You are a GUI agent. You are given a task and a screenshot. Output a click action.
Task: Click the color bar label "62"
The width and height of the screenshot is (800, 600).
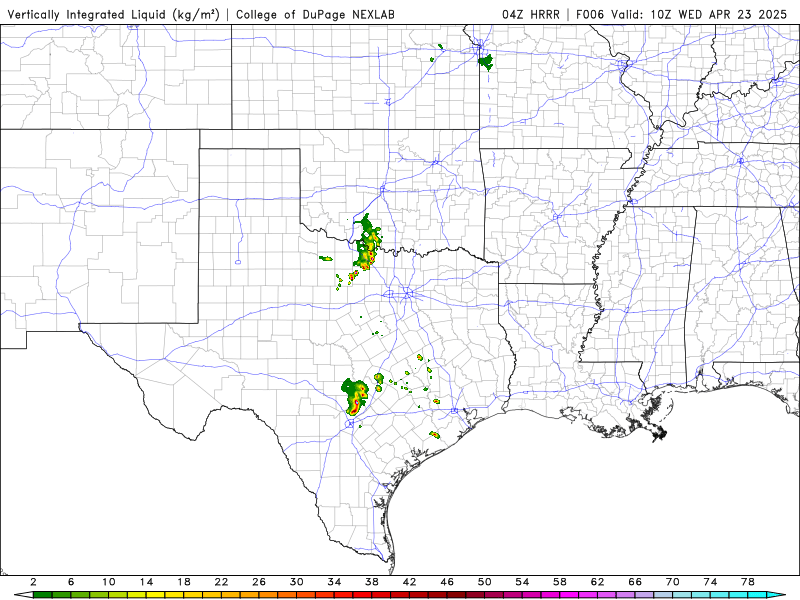point(597,582)
